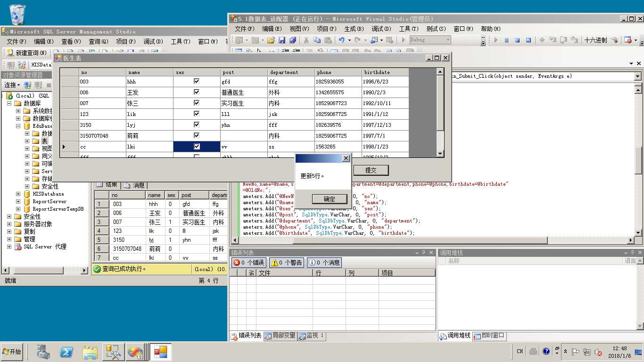Click the Continue play icon in debug toolbar
The image size is (644, 362).
point(496,40)
